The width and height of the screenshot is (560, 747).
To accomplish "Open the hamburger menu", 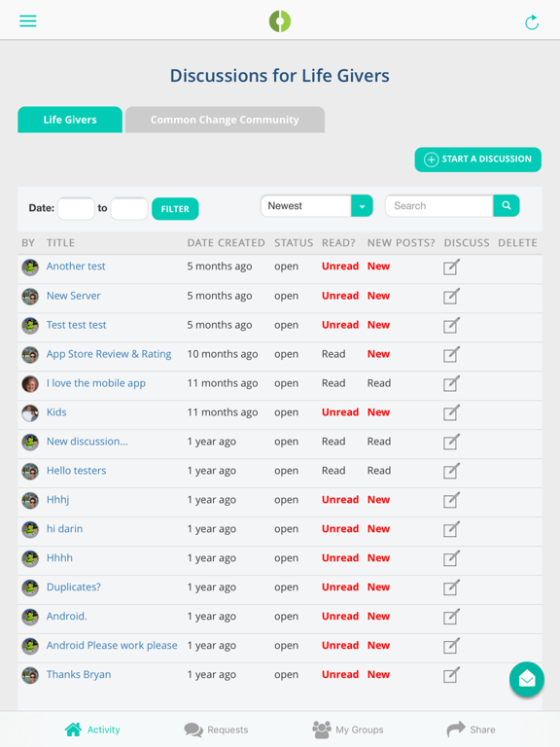I will [27, 21].
